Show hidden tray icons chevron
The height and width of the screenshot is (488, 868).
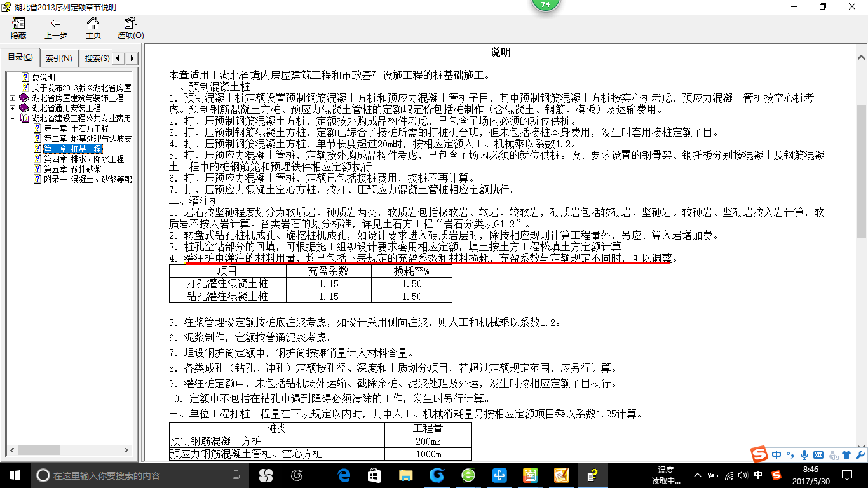tap(698, 475)
